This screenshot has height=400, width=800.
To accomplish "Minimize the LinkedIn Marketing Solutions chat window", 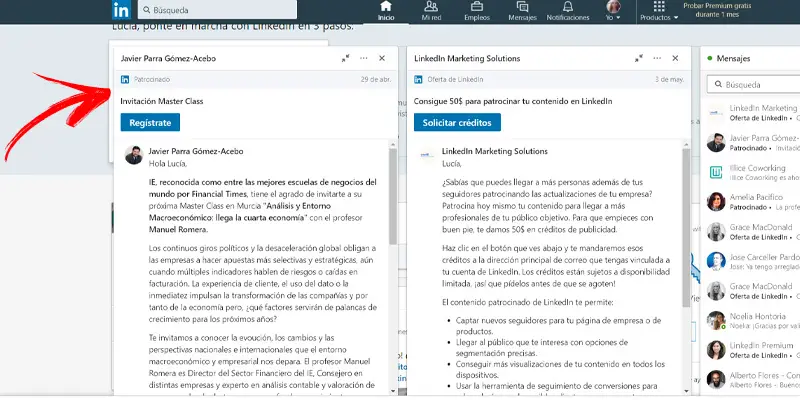I will (639, 59).
